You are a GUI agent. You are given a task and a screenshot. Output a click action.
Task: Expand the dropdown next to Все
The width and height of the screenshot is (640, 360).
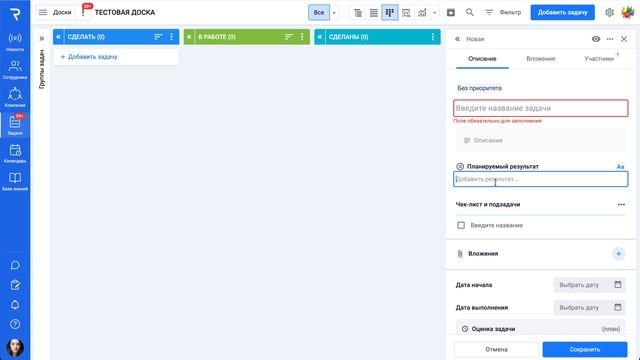pyautogui.click(x=334, y=13)
